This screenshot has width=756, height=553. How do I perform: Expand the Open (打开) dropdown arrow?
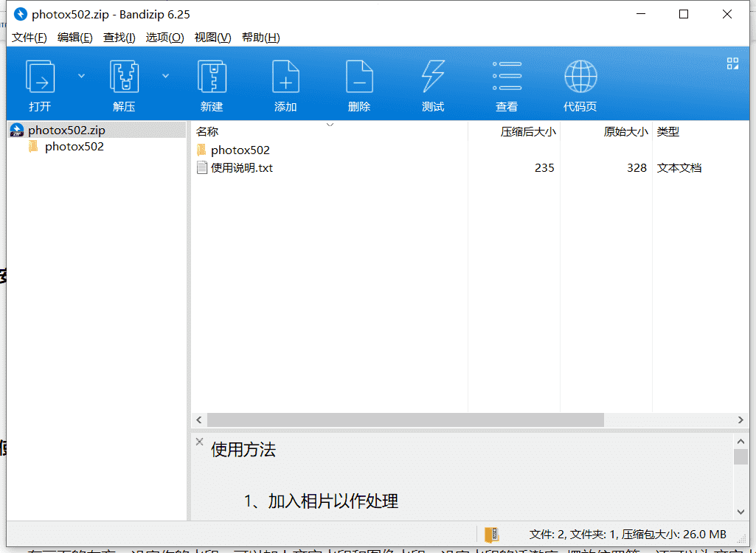click(81, 76)
